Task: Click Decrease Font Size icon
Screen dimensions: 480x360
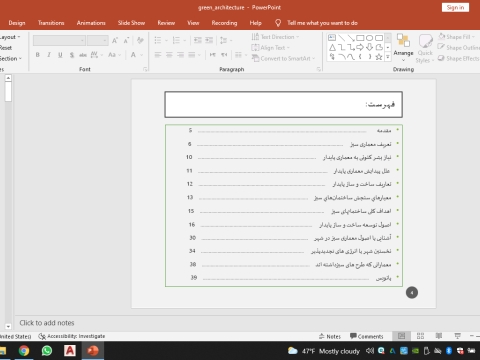Action: click(126, 41)
